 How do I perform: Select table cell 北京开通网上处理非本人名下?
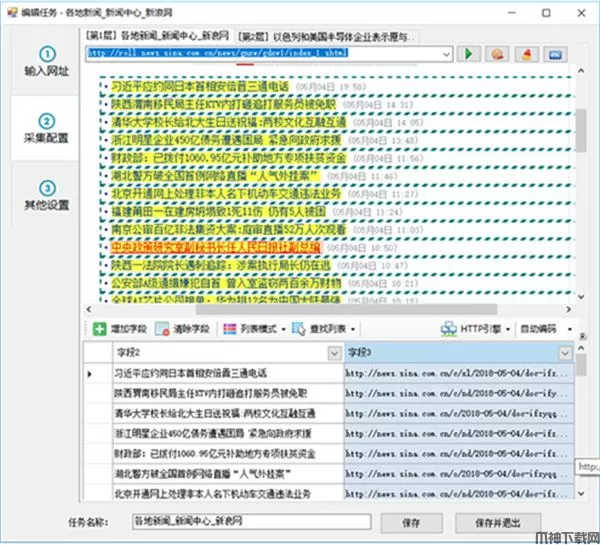click(228, 493)
